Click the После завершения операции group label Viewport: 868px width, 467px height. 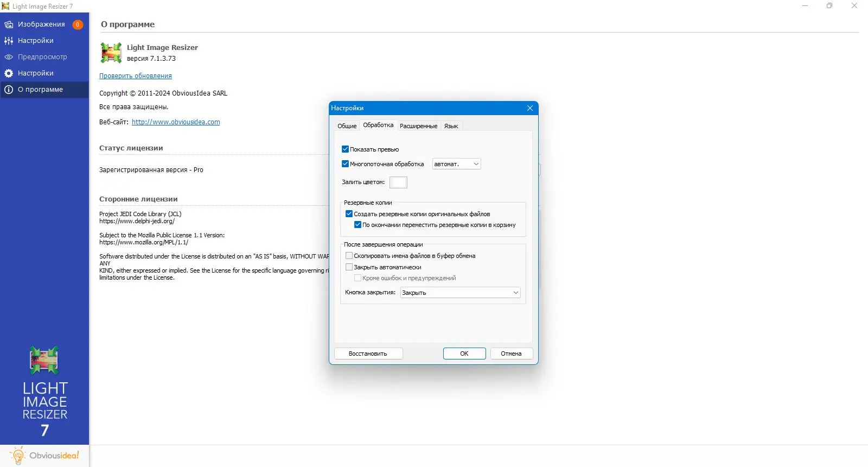pos(384,244)
